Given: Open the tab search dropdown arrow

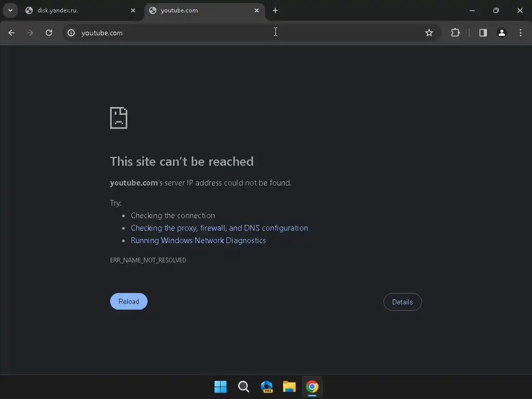Looking at the screenshot, I should coord(10,10).
